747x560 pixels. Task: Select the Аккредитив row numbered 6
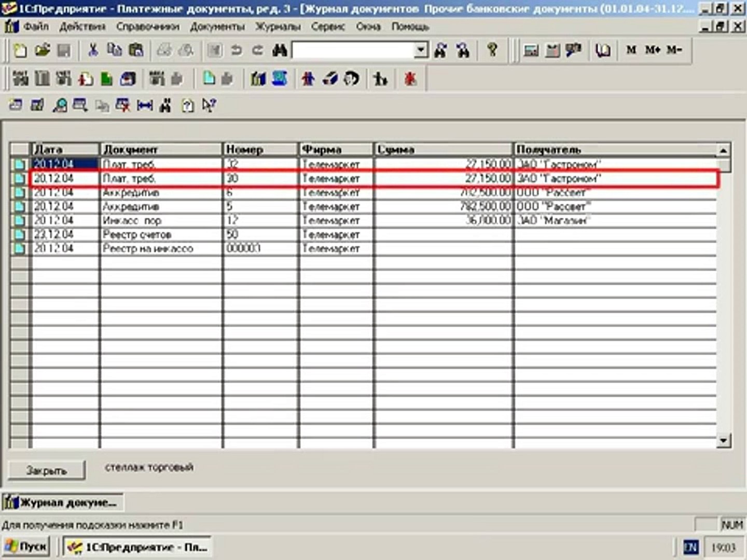[364, 192]
